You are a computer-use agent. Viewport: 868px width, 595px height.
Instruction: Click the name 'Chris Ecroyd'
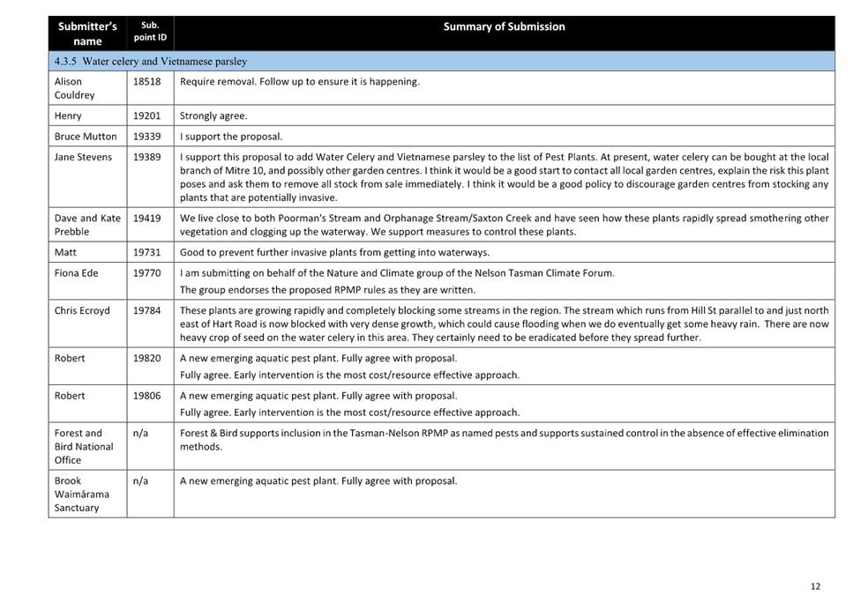(x=82, y=311)
